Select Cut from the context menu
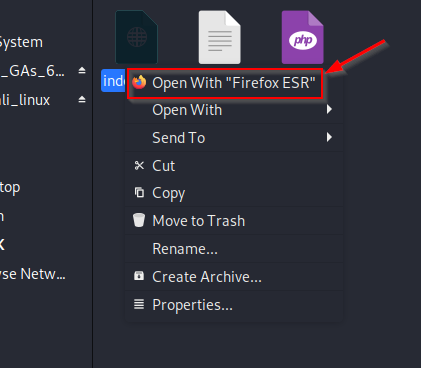This screenshot has height=368, width=421. click(x=233, y=166)
